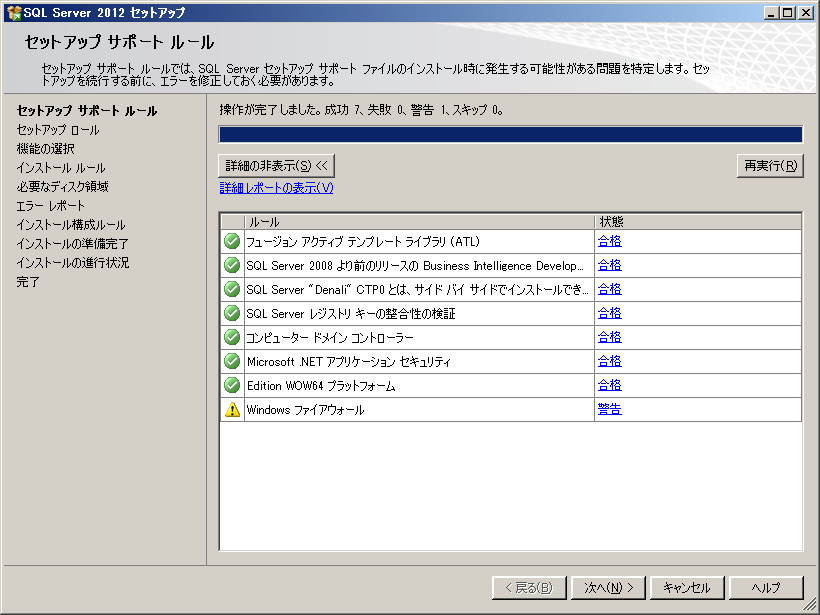The width and height of the screenshot is (820, 615).
Task: Click the ルール column header
Action: click(419, 221)
